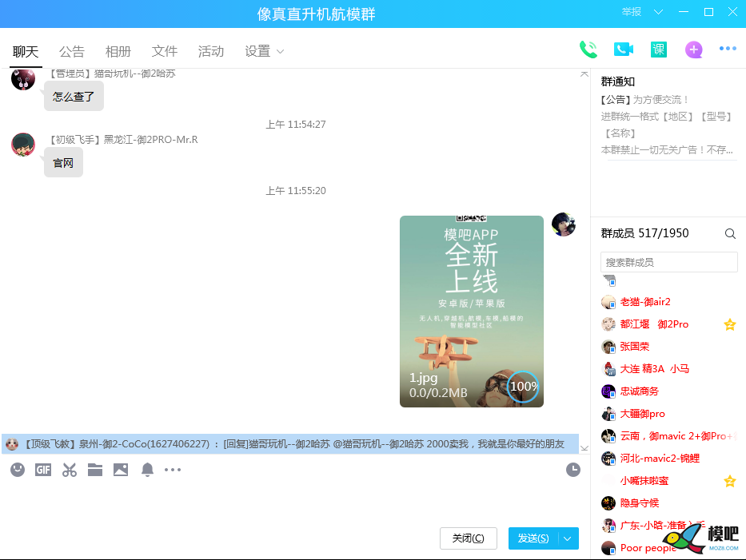Click the bell notification icon in toolbar
746x560 pixels.
147,470
